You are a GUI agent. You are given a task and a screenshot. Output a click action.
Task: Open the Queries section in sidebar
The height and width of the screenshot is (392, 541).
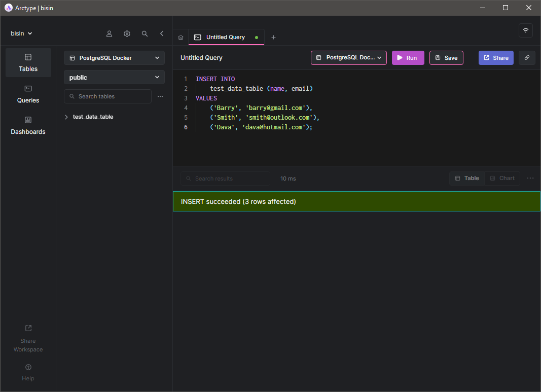pyautogui.click(x=28, y=94)
